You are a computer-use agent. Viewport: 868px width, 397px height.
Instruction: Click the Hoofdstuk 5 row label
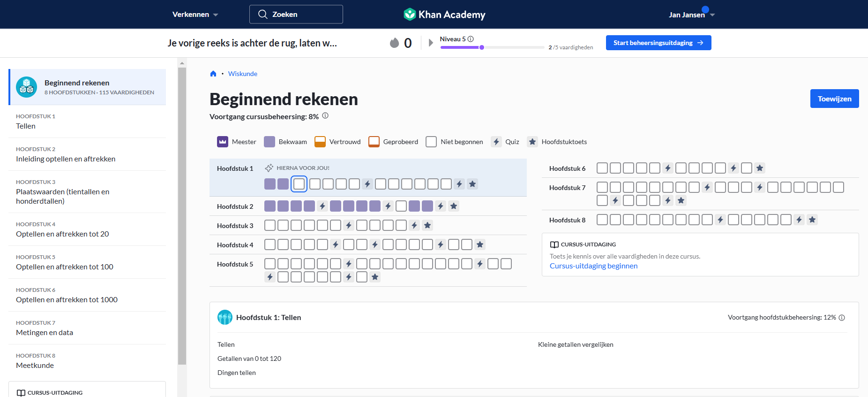pyautogui.click(x=235, y=264)
